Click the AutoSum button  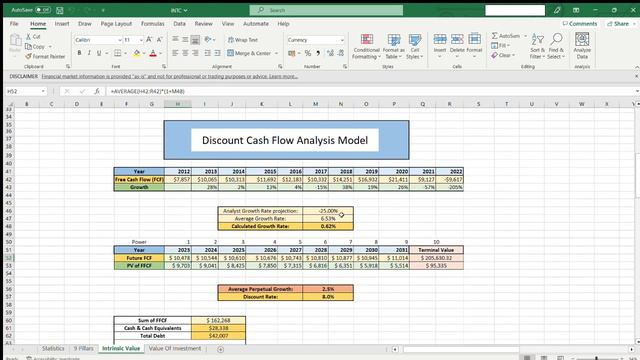[506, 36]
